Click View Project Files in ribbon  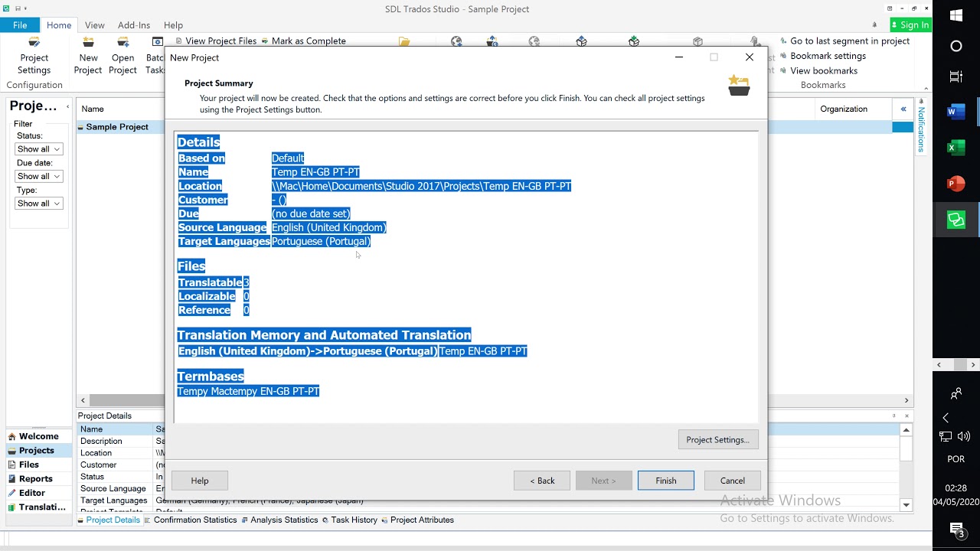[x=216, y=41]
